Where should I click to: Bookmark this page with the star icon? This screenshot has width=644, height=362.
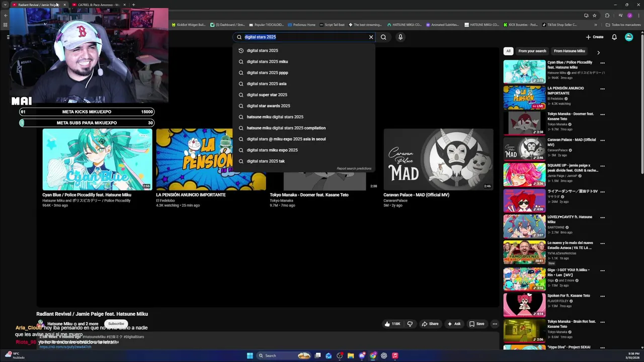pos(594,15)
